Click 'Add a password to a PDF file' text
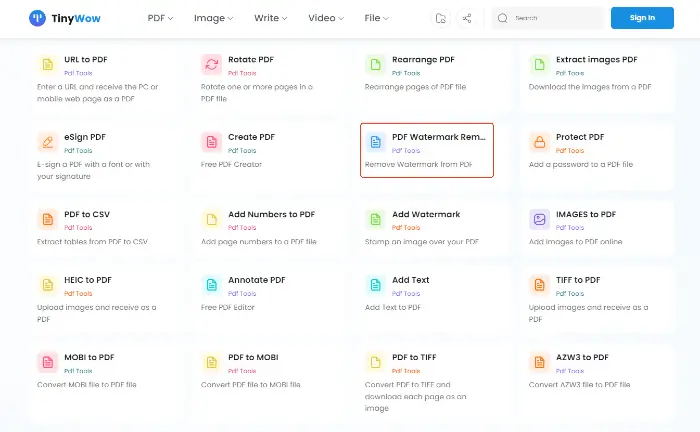The image size is (700, 432). coord(581,164)
